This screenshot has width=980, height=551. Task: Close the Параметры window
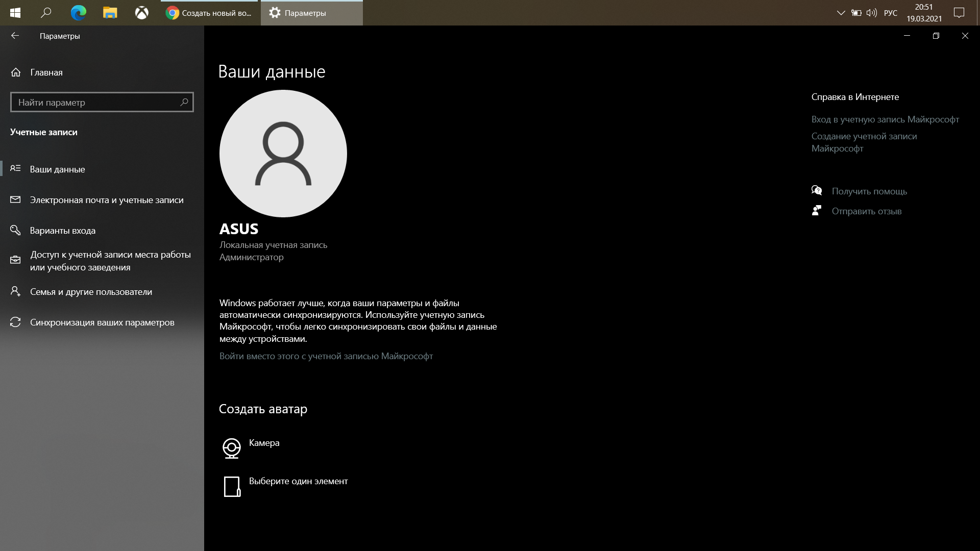pos(965,36)
